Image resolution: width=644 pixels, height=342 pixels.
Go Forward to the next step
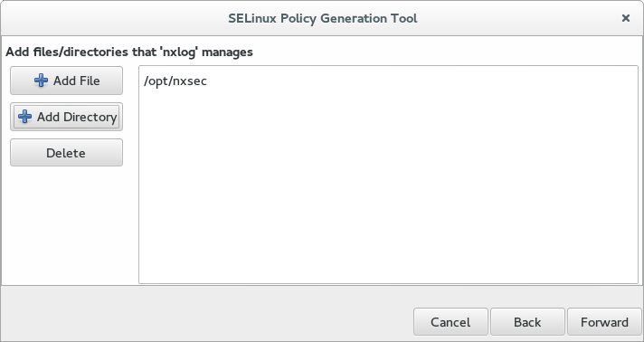point(604,322)
